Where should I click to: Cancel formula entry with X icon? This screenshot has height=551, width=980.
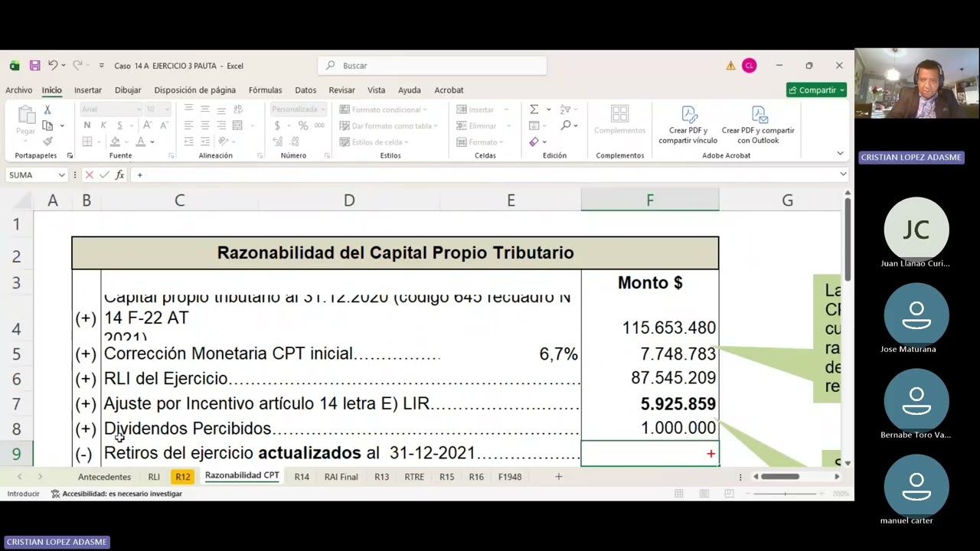[x=90, y=175]
